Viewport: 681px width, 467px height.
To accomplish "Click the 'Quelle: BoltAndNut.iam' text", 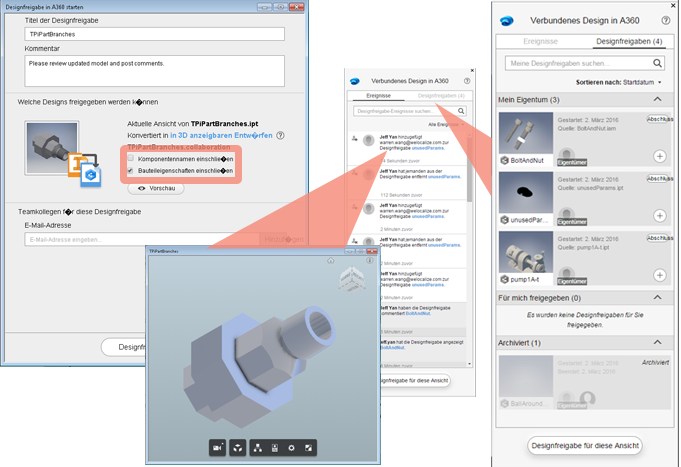I will (x=586, y=129).
